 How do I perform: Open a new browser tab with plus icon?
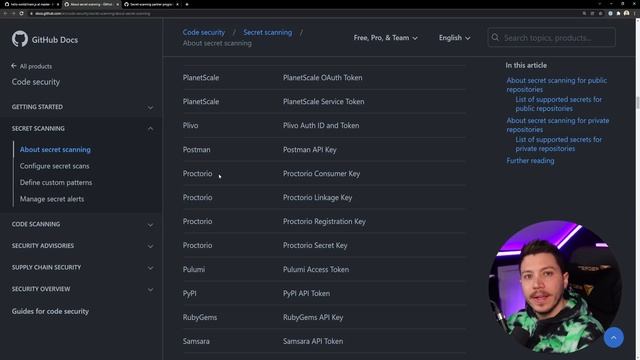187,4
